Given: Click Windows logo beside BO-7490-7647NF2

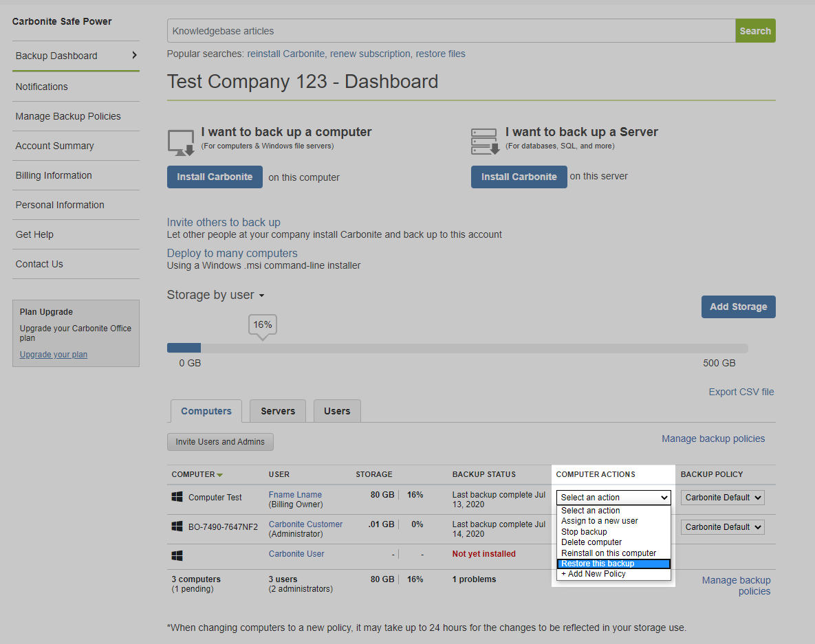Looking at the screenshot, I should coord(177,526).
